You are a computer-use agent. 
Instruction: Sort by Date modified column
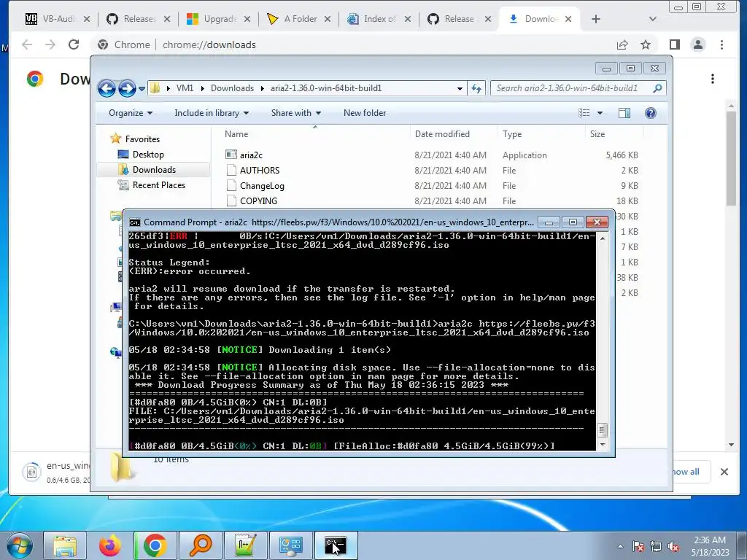click(x=442, y=134)
